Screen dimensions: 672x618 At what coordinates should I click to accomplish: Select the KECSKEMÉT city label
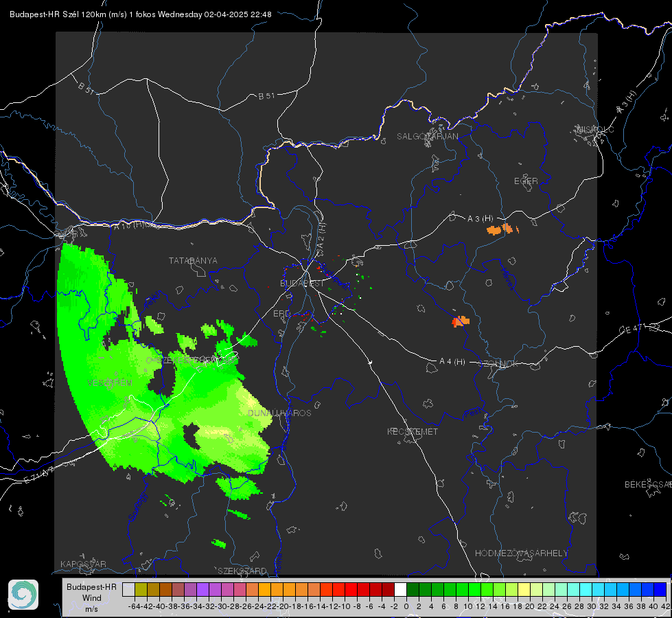(413, 431)
